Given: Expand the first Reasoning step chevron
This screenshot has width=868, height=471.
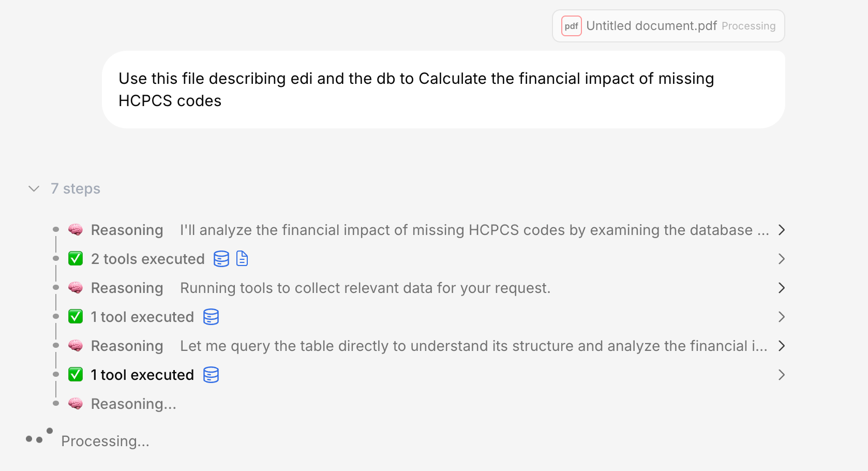Looking at the screenshot, I should 782,230.
